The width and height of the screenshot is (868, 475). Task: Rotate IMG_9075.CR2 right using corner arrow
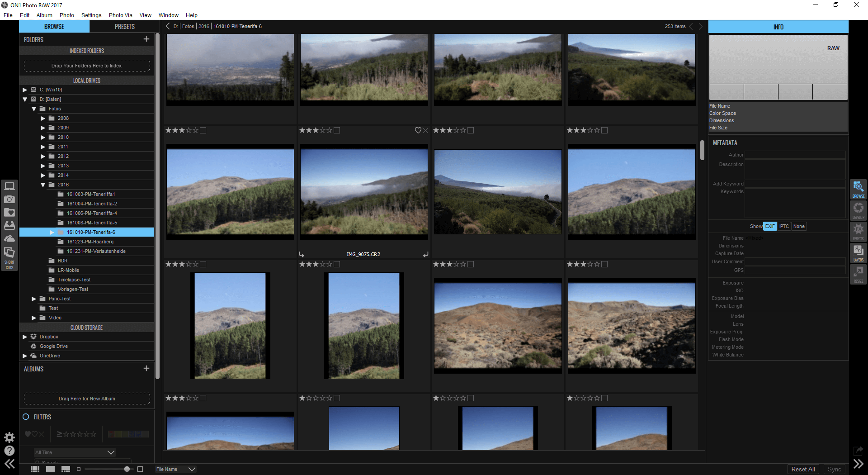425,254
